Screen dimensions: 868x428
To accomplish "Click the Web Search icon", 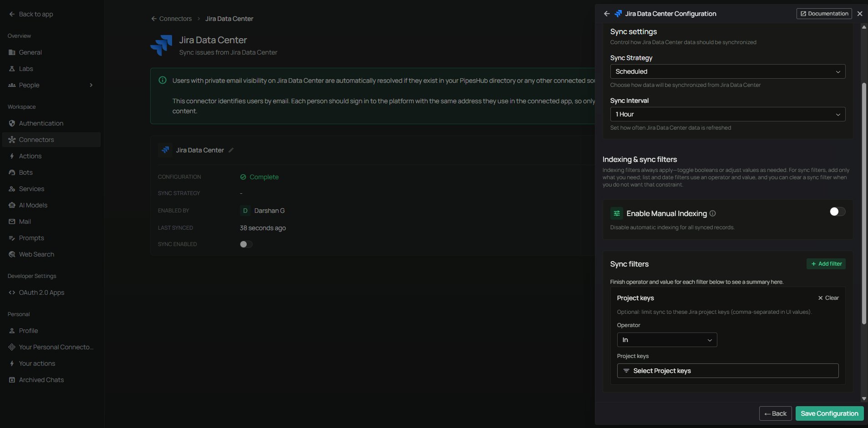I will pyautogui.click(x=12, y=254).
